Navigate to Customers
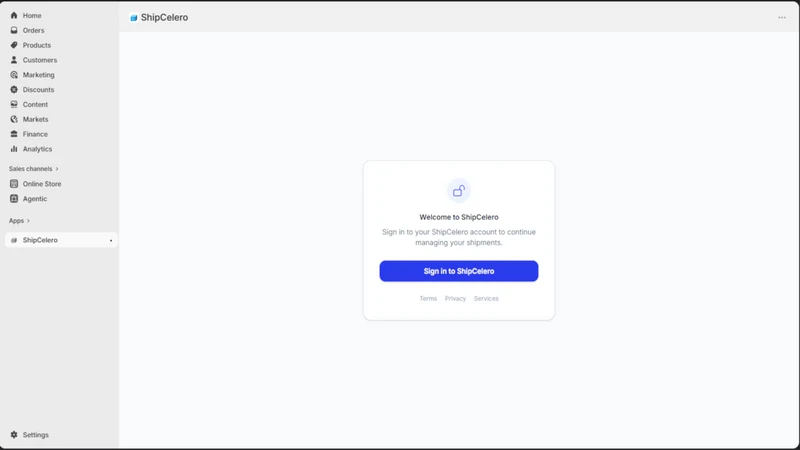The height and width of the screenshot is (450, 800). [x=40, y=60]
